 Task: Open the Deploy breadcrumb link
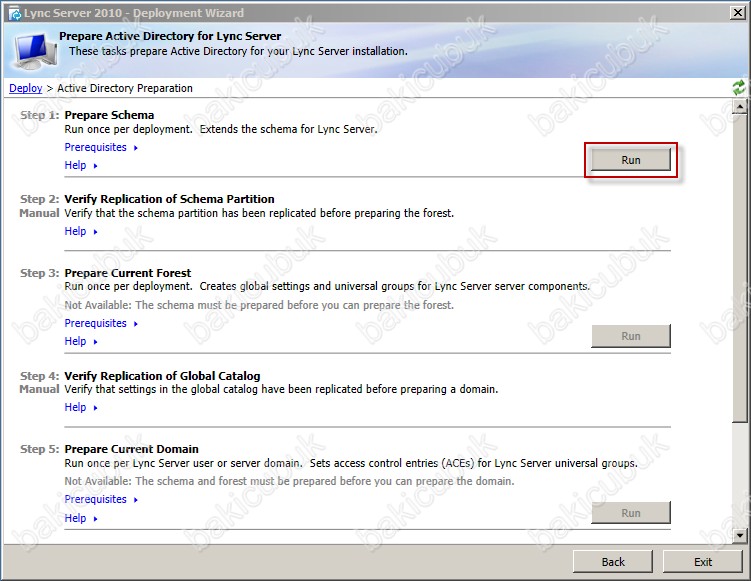[x=26, y=88]
